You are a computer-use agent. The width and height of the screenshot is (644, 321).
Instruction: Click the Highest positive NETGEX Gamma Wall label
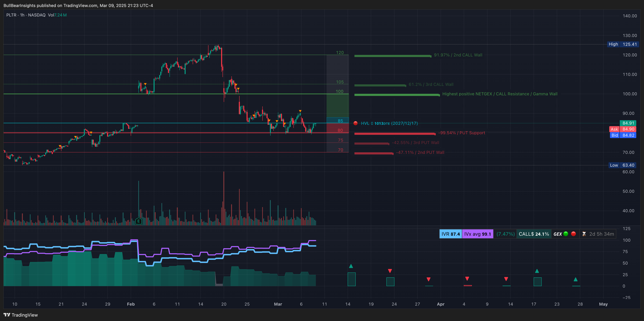click(500, 94)
